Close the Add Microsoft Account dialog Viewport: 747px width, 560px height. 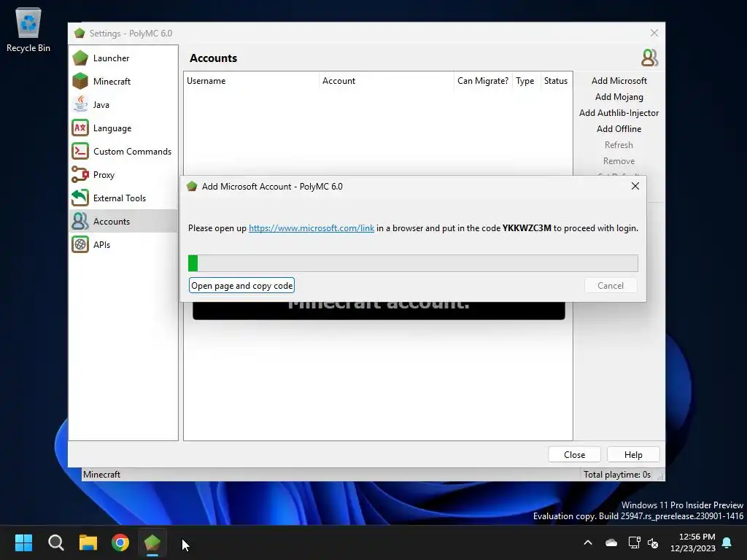point(635,186)
